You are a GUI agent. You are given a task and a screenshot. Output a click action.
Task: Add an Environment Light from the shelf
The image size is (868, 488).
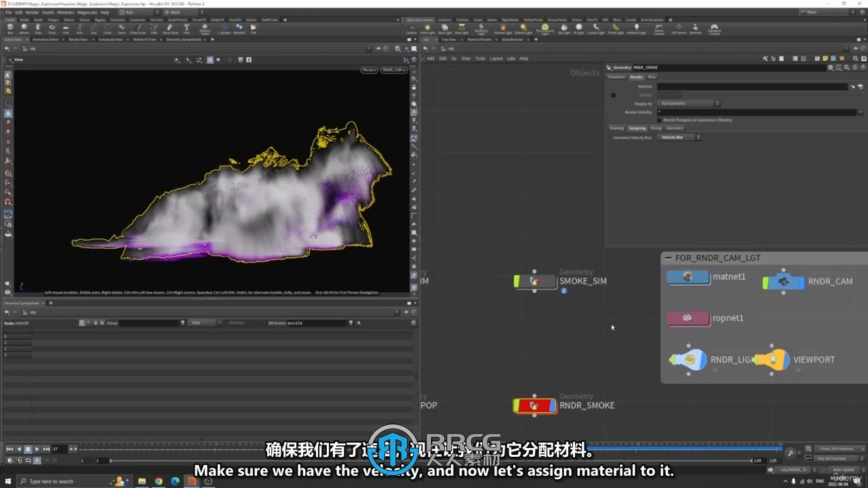(x=545, y=29)
